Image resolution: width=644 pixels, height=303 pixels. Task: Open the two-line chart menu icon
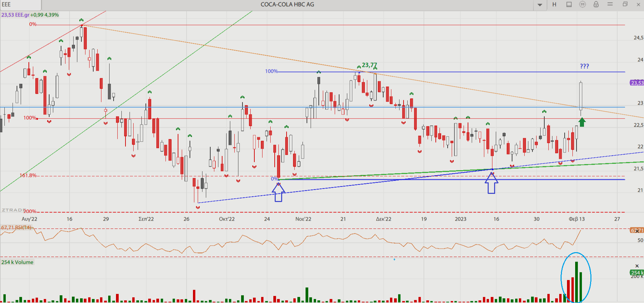pyautogui.click(x=610, y=4)
